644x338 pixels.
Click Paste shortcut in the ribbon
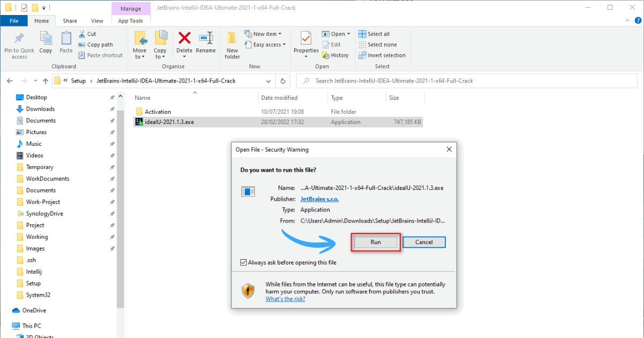(x=100, y=55)
